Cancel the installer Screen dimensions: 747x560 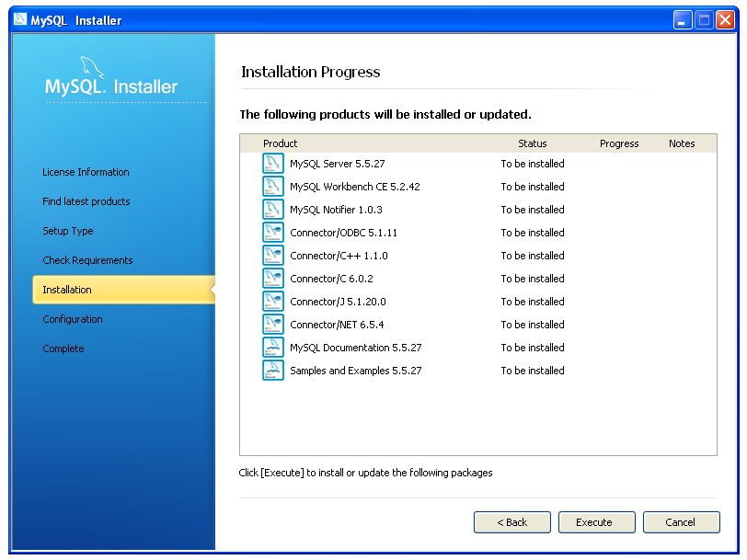click(x=682, y=522)
